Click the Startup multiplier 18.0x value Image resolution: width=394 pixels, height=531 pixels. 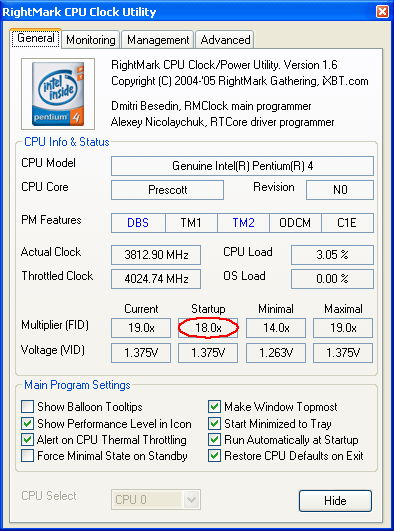pos(208,328)
